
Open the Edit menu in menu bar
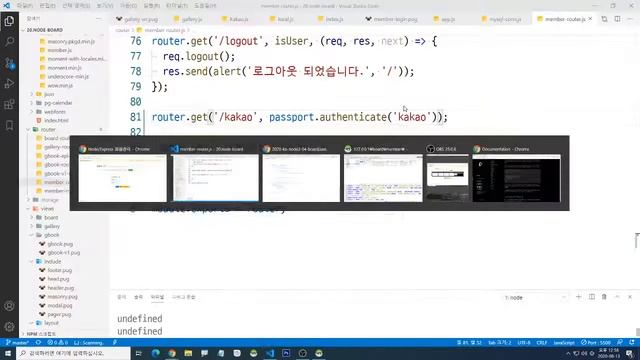pyautogui.click(x=47, y=6)
